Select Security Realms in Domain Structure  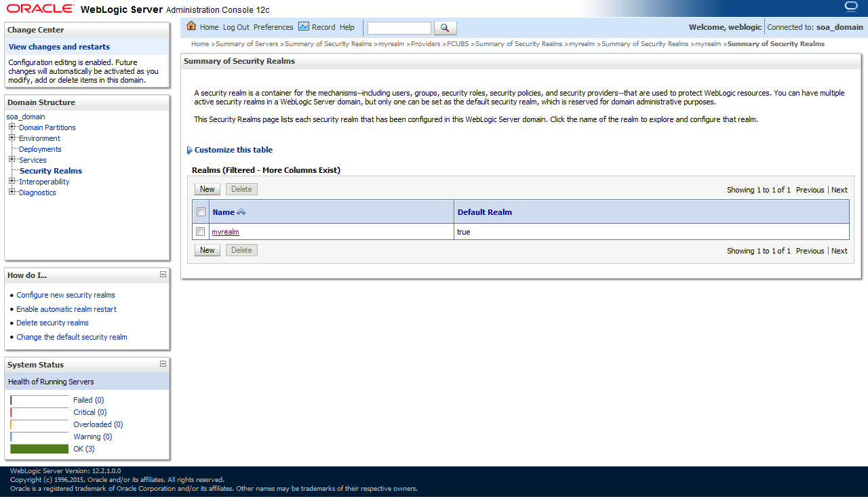click(51, 171)
